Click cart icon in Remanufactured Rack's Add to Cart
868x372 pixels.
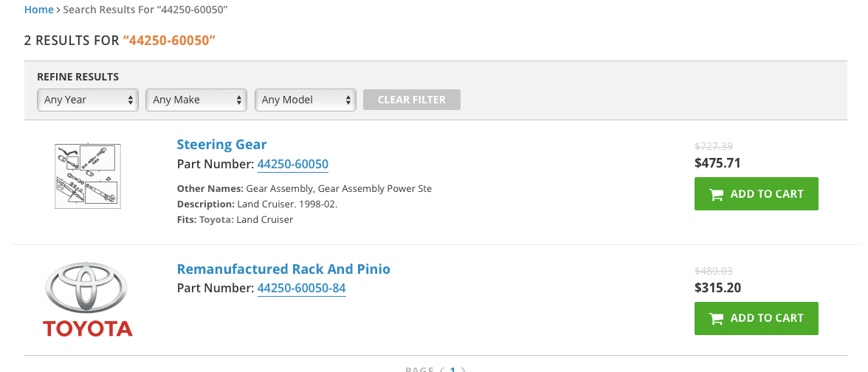pyautogui.click(x=716, y=318)
